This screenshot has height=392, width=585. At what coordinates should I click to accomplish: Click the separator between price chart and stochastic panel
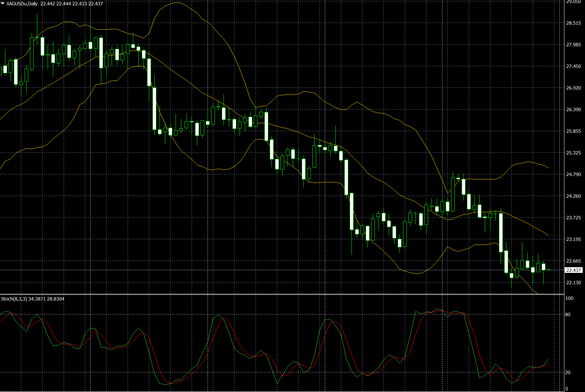click(x=282, y=294)
